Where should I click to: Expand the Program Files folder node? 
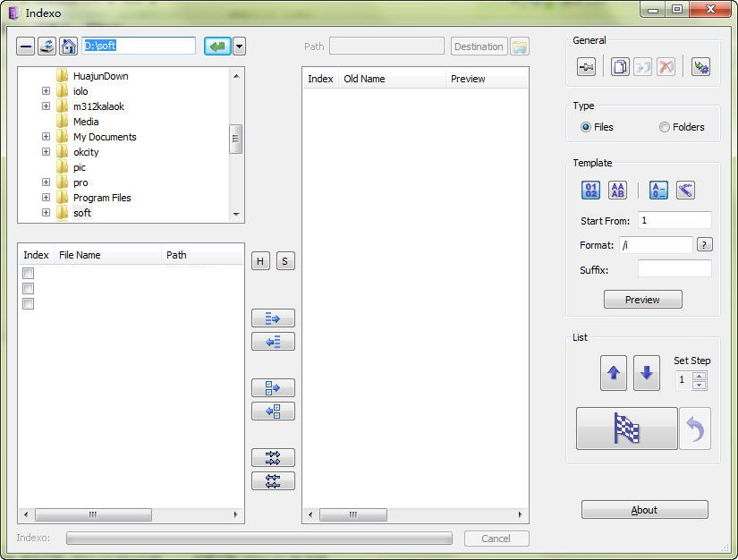pos(46,198)
